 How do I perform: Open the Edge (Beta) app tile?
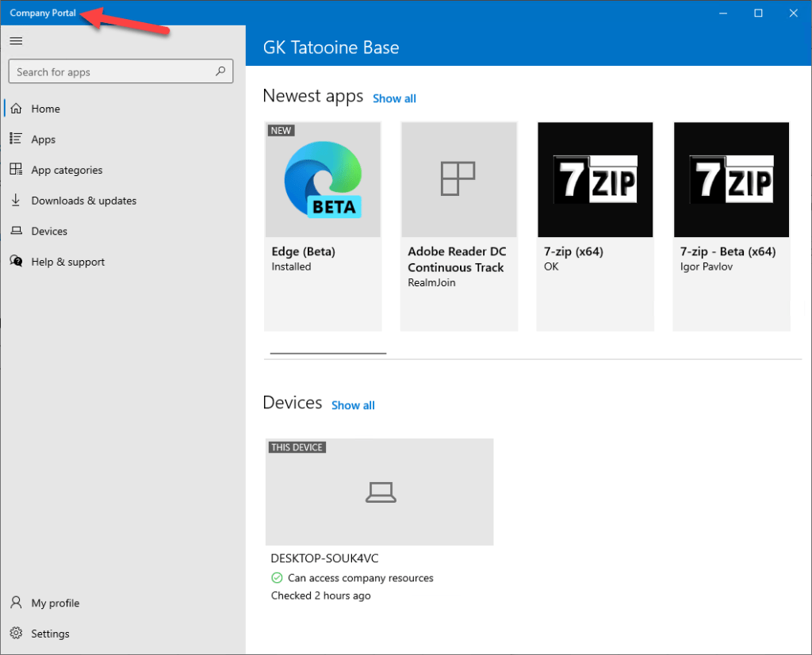tap(323, 226)
